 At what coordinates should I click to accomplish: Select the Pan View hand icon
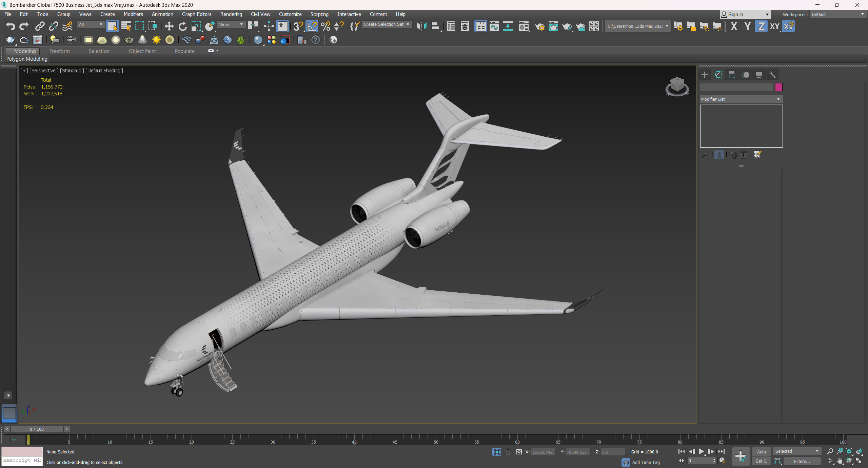(840, 461)
